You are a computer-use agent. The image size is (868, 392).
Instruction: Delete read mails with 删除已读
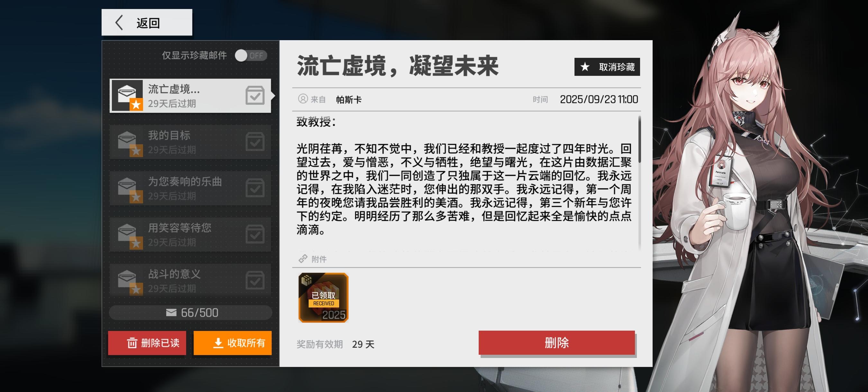(x=147, y=343)
